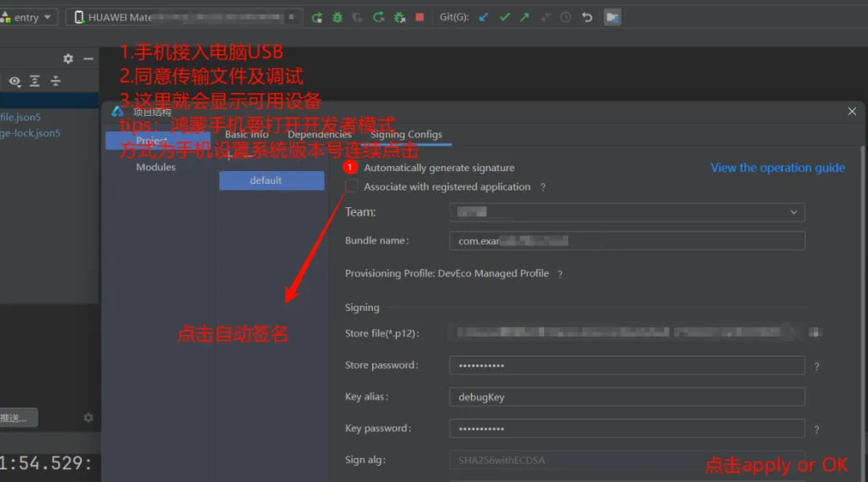Image resolution: width=868 pixels, height=482 pixels.
Task: Expand all items in project tree
Action: [35, 81]
